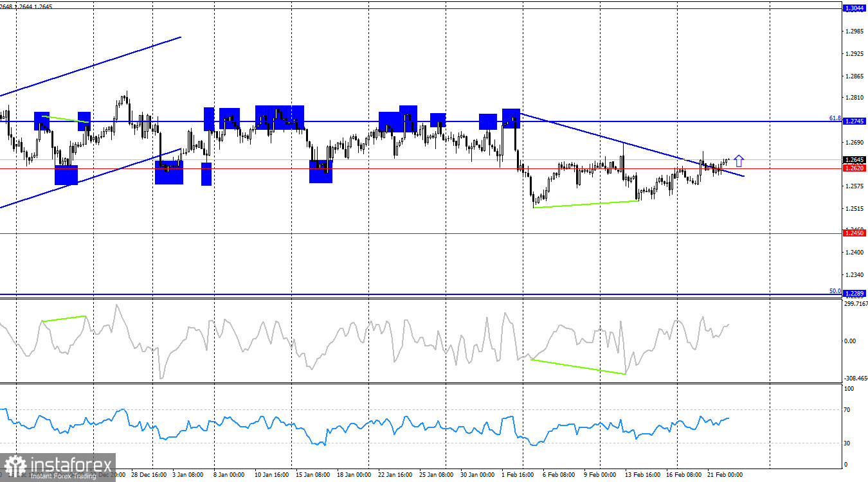Viewport: 868px width, 482px height.
Task: Click the RSI scale value 100
Action: (849, 389)
